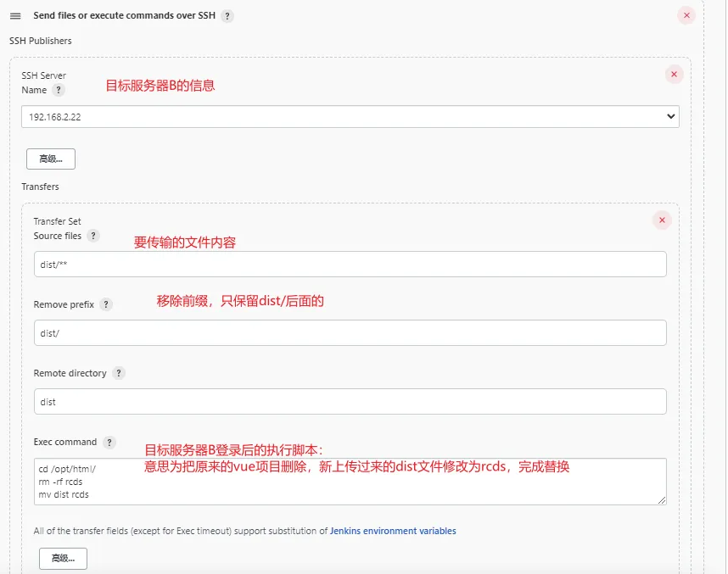728x574 pixels.
Task: Open help for Send files over SSH
Action: [227, 16]
